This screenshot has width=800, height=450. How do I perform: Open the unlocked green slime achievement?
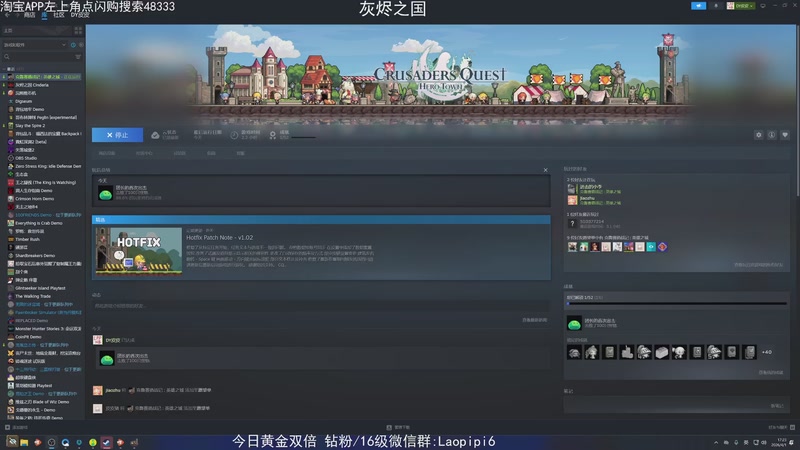coord(574,323)
